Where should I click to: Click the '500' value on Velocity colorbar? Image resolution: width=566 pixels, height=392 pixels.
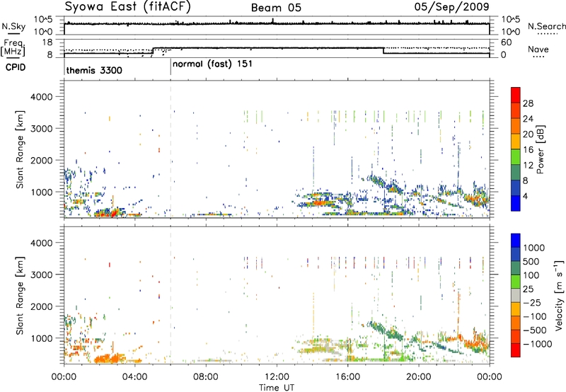coord(531,261)
